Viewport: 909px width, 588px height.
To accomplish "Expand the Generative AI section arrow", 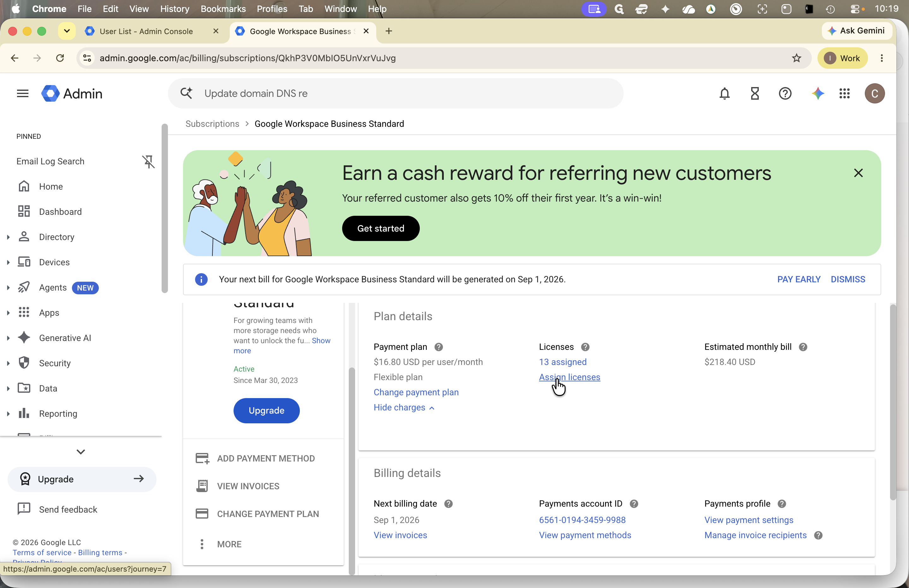I will pos(8,338).
